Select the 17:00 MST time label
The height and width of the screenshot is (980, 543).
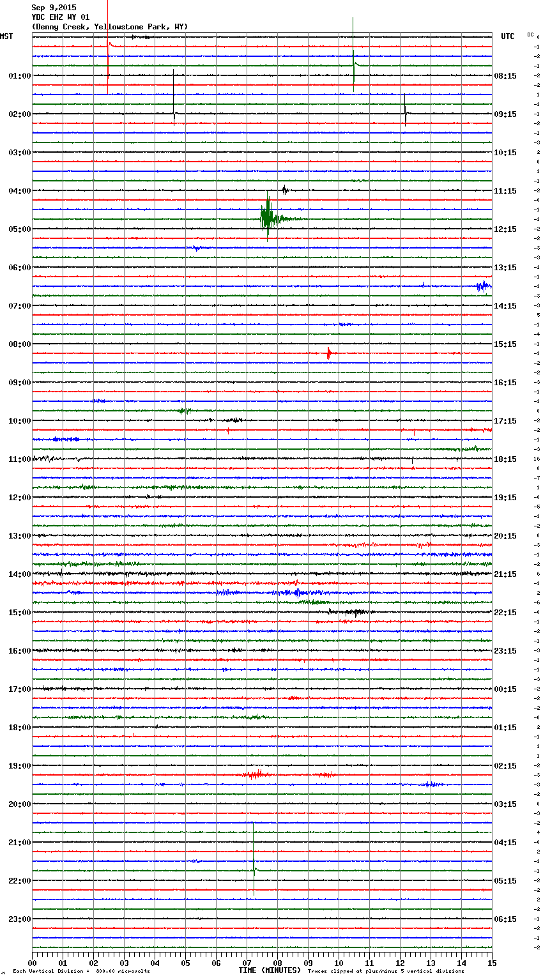(20, 689)
